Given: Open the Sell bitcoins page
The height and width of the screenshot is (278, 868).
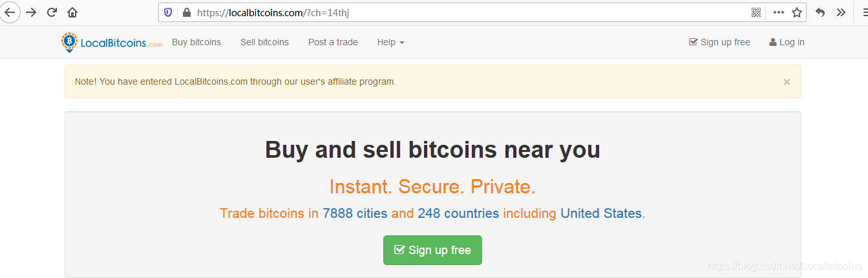Looking at the screenshot, I should (264, 42).
